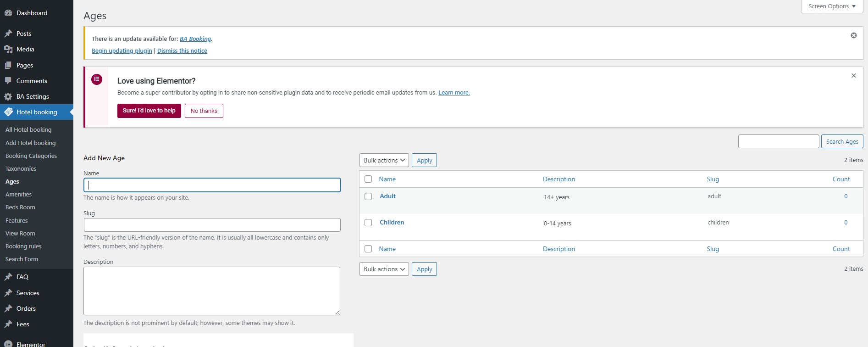Dismiss the BA Booking update notice icon
Viewport: 868px width, 347px height.
coord(853,35)
